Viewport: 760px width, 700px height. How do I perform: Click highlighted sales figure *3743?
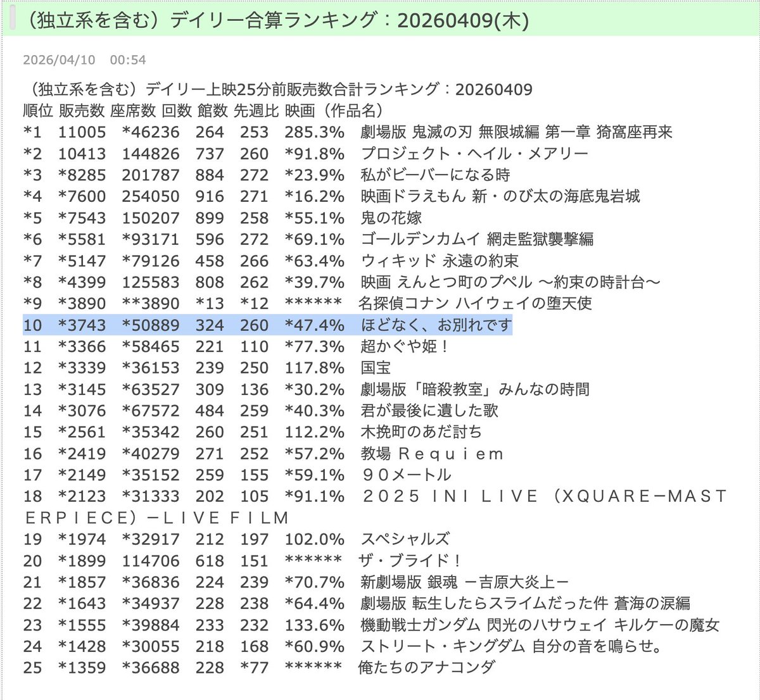(82, 326)
